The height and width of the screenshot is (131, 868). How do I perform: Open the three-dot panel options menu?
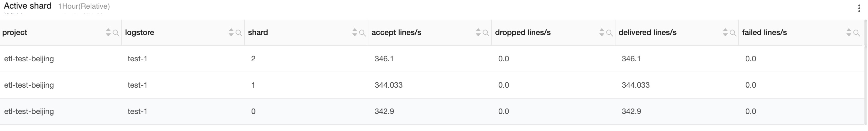(859, 8)
